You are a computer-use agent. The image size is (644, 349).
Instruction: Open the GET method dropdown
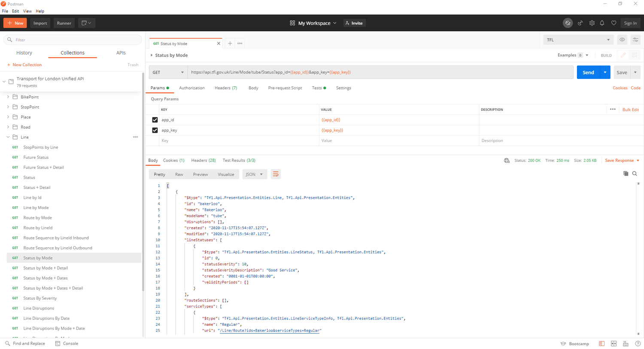(167, 72)
